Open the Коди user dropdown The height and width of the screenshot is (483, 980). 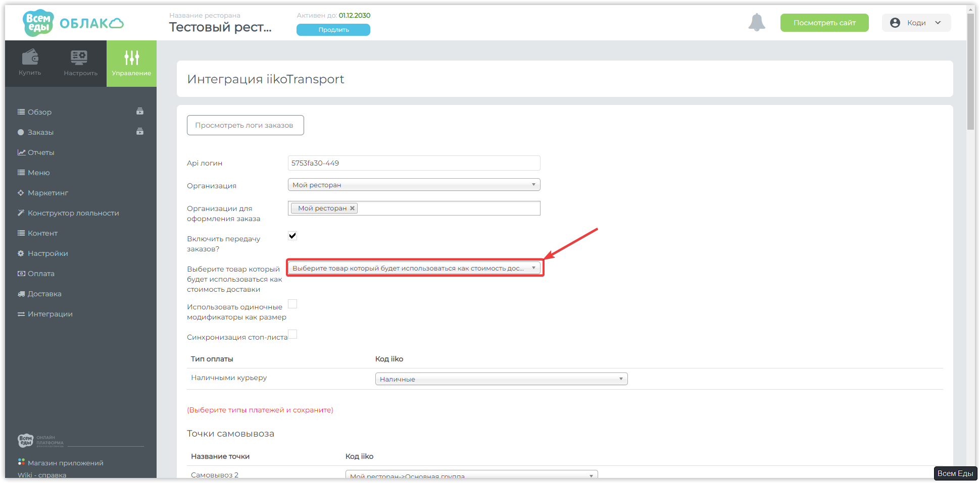[916, 23]
